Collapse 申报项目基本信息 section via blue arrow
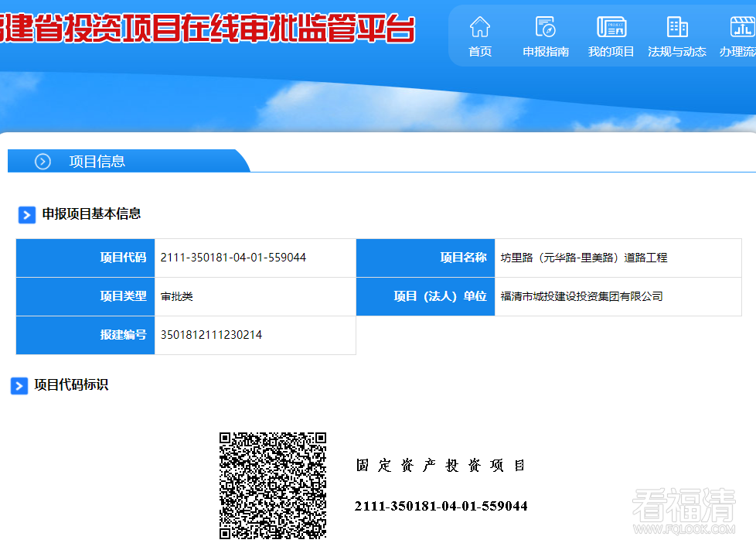 point(27,214)
